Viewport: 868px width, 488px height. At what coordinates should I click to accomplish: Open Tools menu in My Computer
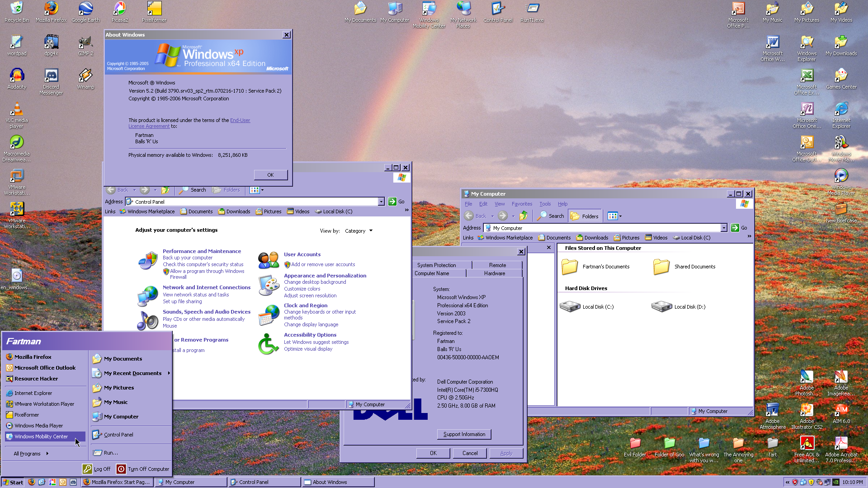pyautogui.click(x=545, y=204)
